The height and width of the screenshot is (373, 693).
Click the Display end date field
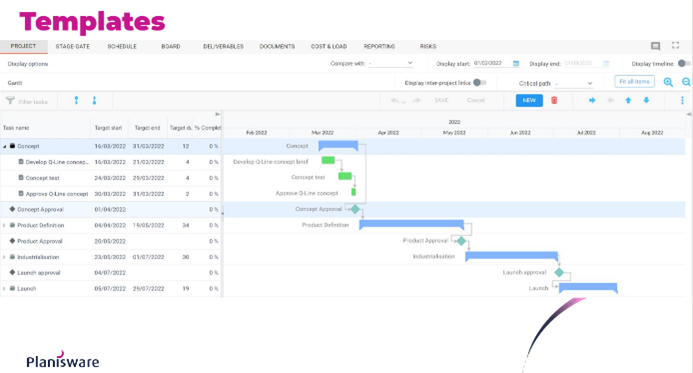pyautogui.click(x=583, y=64)
